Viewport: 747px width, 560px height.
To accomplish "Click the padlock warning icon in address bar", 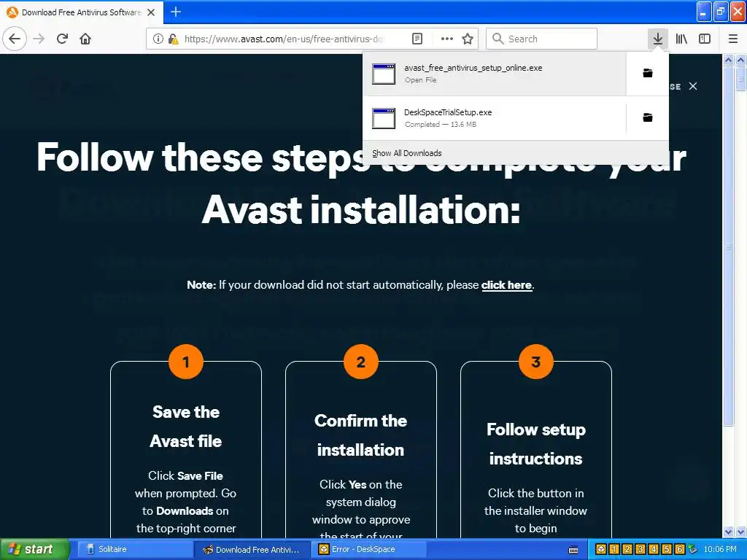I will tap(174, 39).
